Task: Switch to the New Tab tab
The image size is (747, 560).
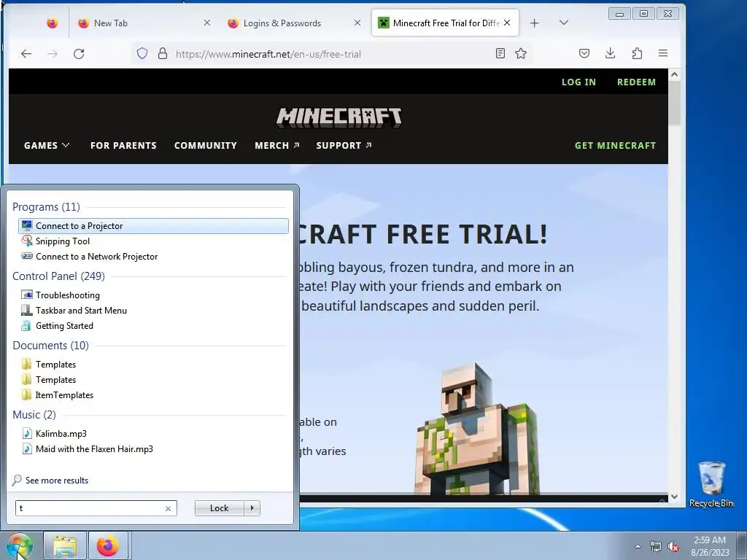Action: pyautogui.click(x=143, y=23)
